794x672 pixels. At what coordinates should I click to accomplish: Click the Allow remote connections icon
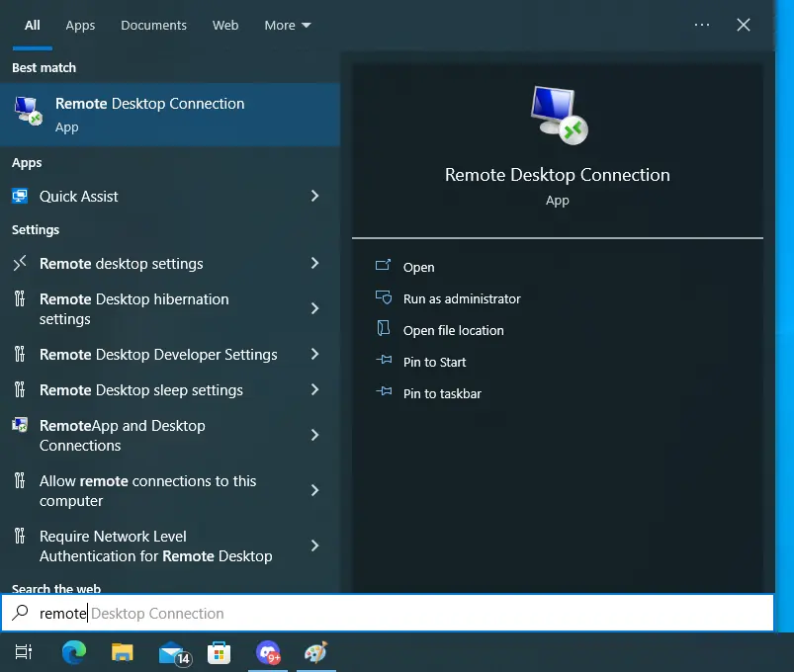(x=20, y=479)
